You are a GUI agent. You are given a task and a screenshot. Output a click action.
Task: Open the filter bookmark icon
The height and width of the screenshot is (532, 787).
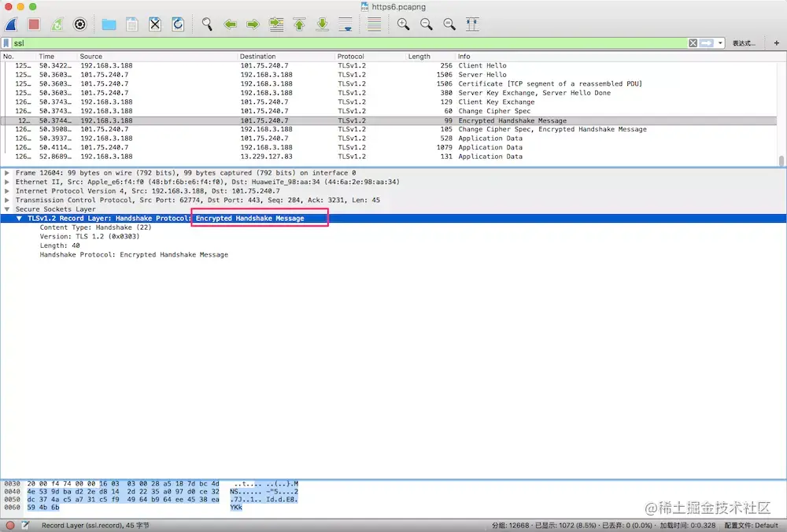(6, 43)
